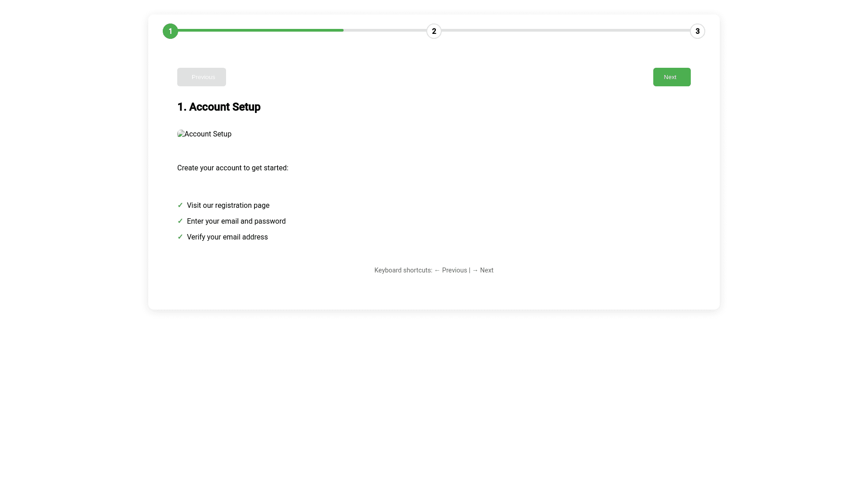Select the step 3 circle indicator
Image resolution: width=868 pixels, height=488 pixels.
pos(697,31)
